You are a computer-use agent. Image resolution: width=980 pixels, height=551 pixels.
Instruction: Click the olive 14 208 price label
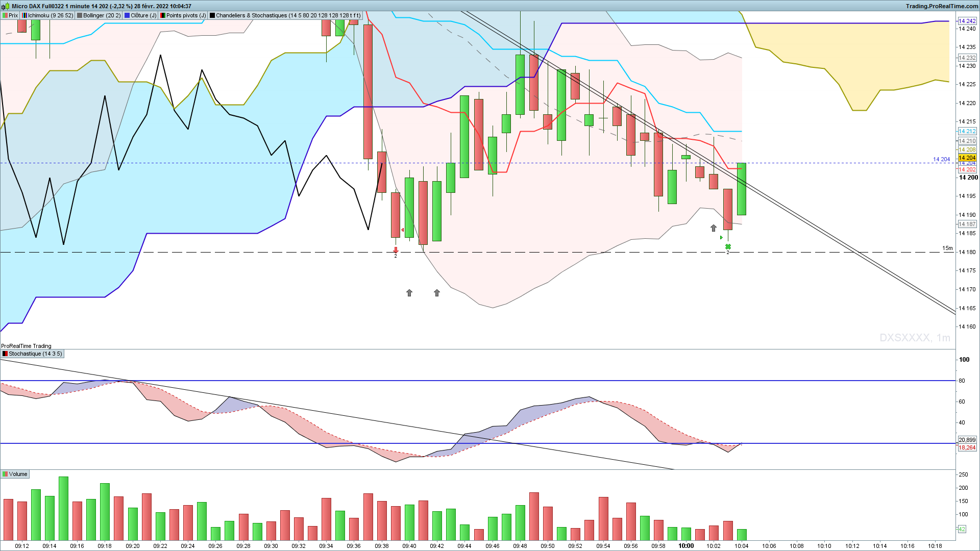click(x=967, y=149)
